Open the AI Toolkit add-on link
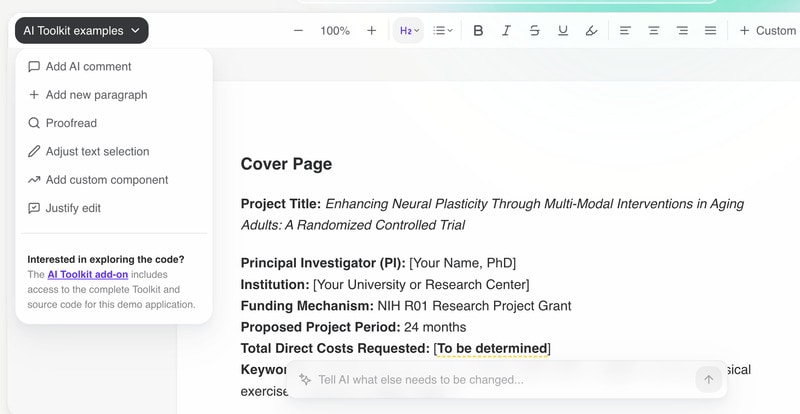Screen dimensions: 800x414 tap(87, 274)
